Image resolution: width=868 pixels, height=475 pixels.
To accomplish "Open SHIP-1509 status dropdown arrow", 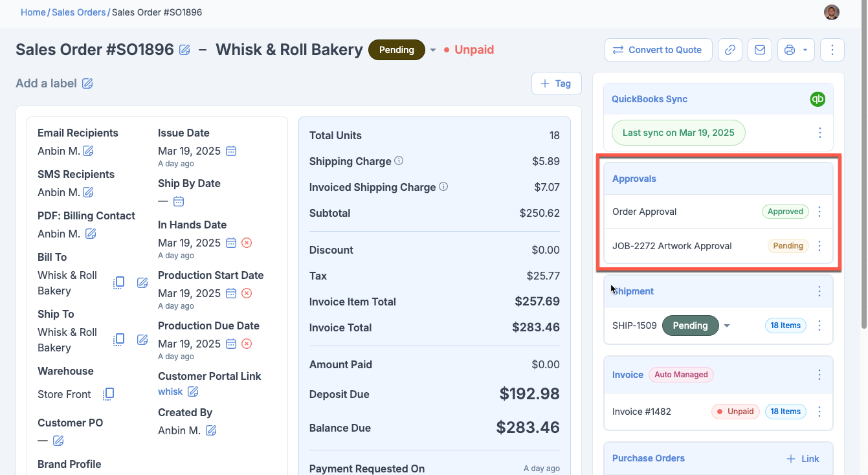I will (727, 326).
